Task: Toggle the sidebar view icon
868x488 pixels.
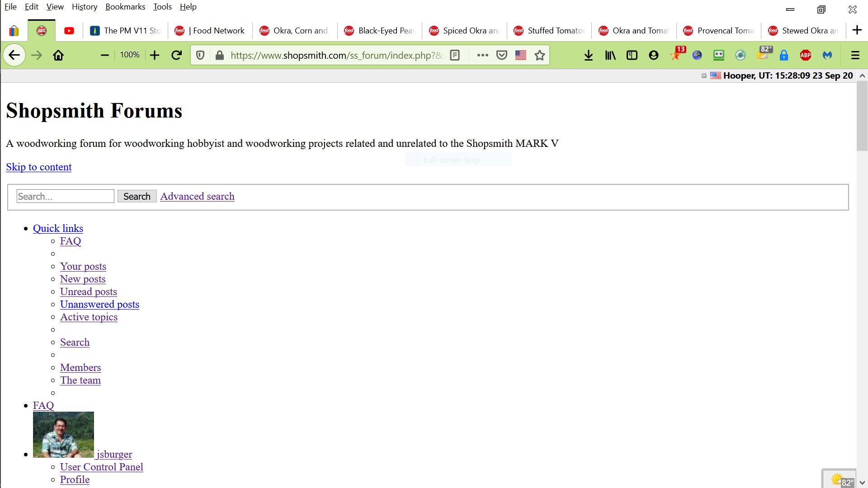Action: tap(632, 55)
